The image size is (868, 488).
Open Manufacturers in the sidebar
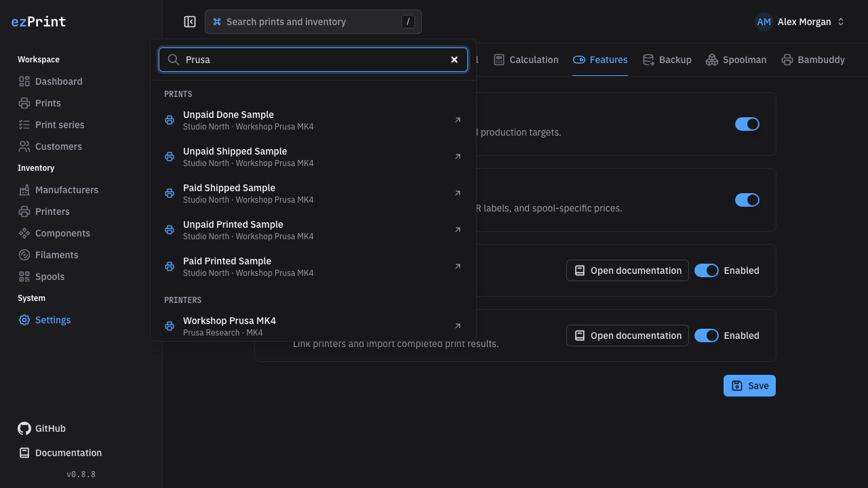pyautogui.click(x=81, y=190)
